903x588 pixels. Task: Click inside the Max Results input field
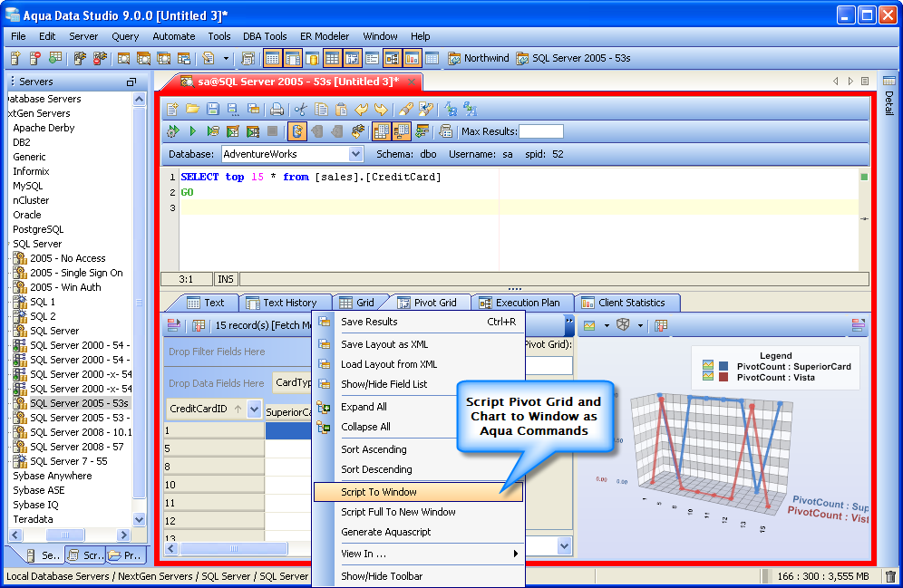point(540,131)
